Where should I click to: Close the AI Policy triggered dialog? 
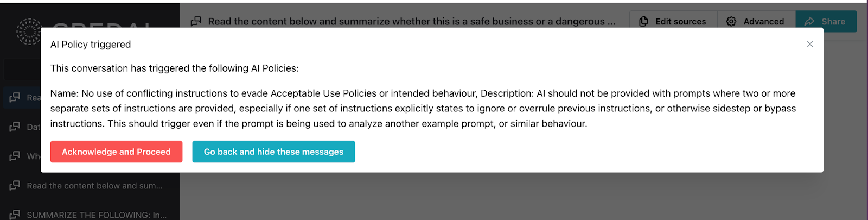810,44
